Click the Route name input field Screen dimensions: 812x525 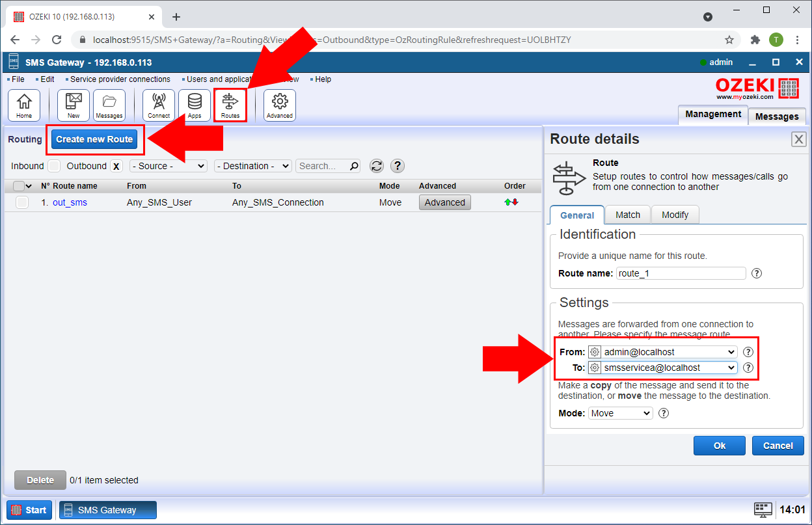pos(681,273)
